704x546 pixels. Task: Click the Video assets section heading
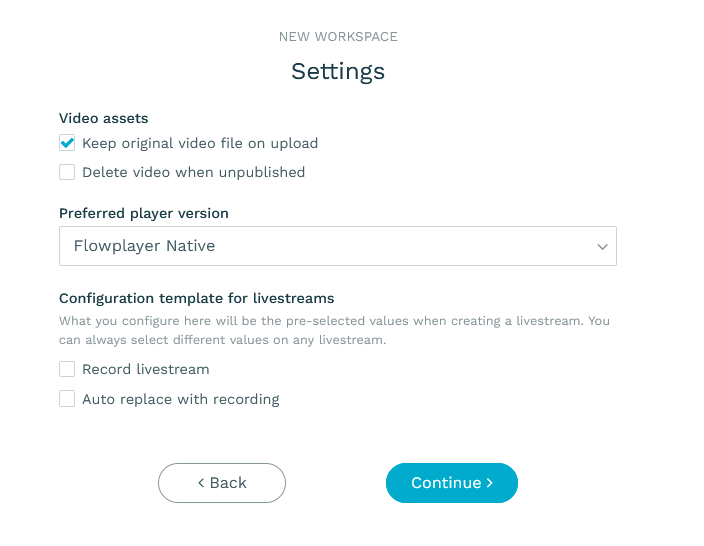(x=104, y=118)
